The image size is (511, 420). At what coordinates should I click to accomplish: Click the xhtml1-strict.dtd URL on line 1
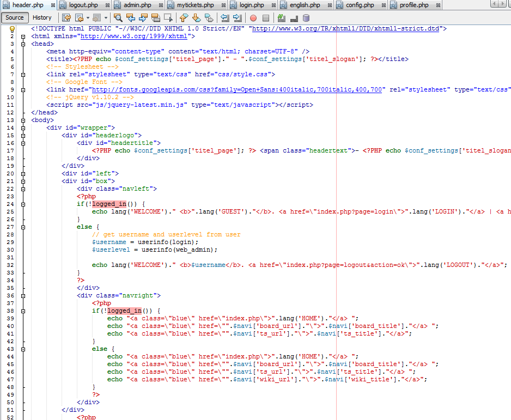pos(345,29)
